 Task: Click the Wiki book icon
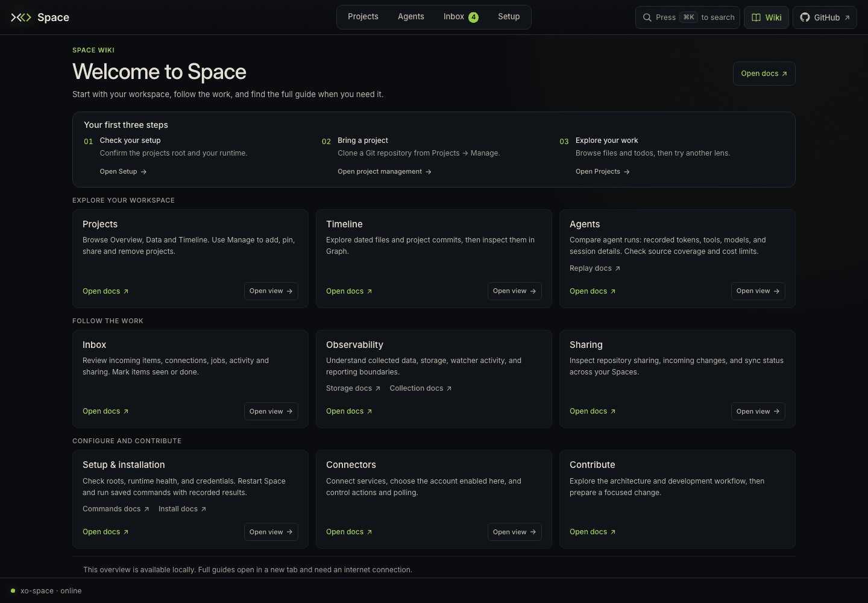(x=756, y=17)
